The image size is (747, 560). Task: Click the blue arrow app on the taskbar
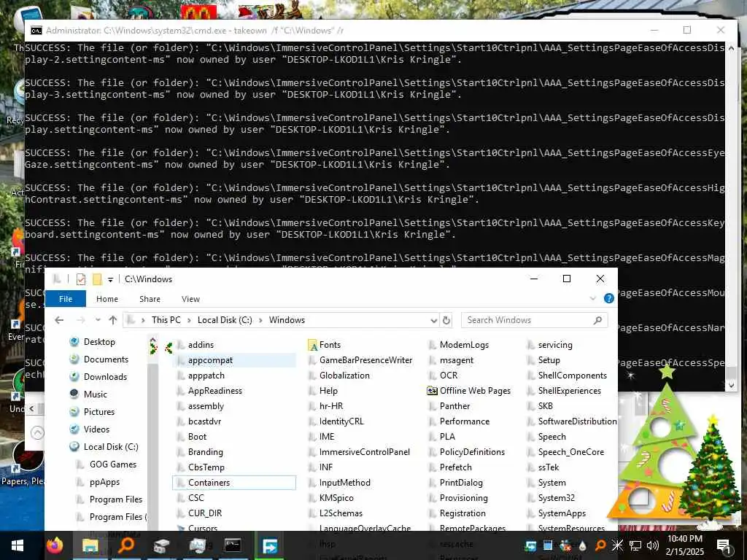point(269,545)
